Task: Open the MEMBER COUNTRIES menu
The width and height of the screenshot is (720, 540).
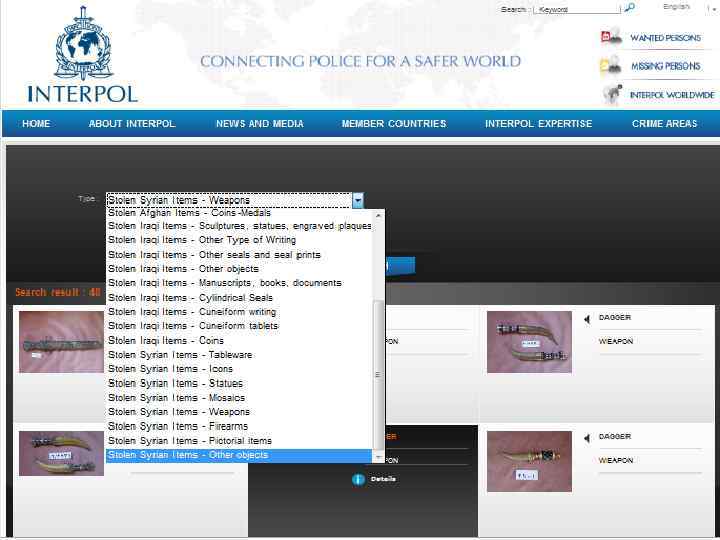Action: [394, 124]
